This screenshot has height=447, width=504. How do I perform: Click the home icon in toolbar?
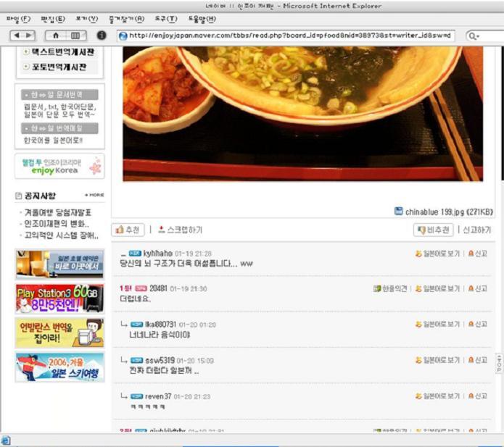(x=57, y=35)
